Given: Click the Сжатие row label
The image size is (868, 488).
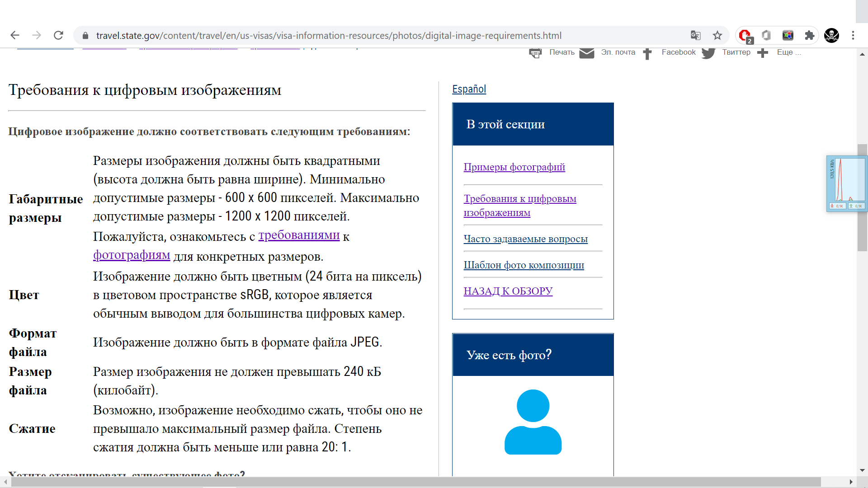Looking at the screenshot, I should pos(32,429).
